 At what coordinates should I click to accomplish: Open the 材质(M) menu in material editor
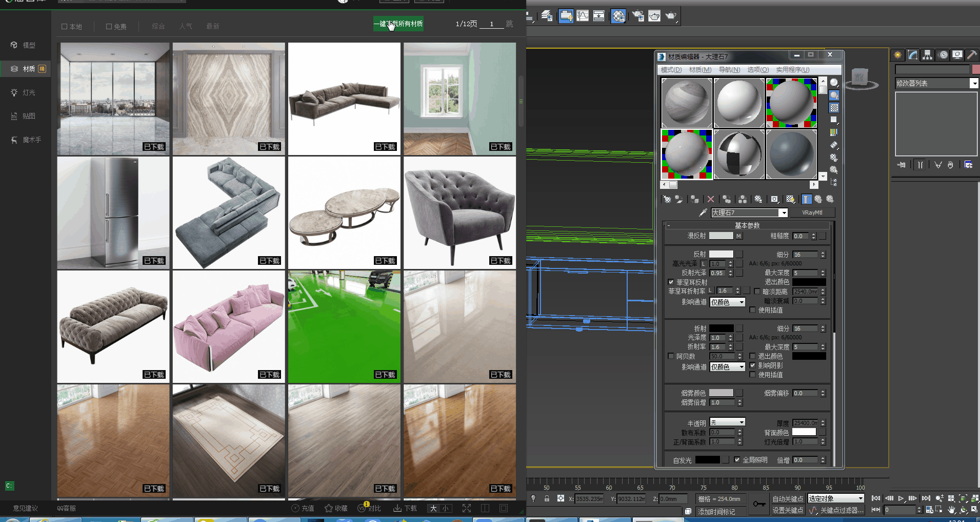[700, 70]
